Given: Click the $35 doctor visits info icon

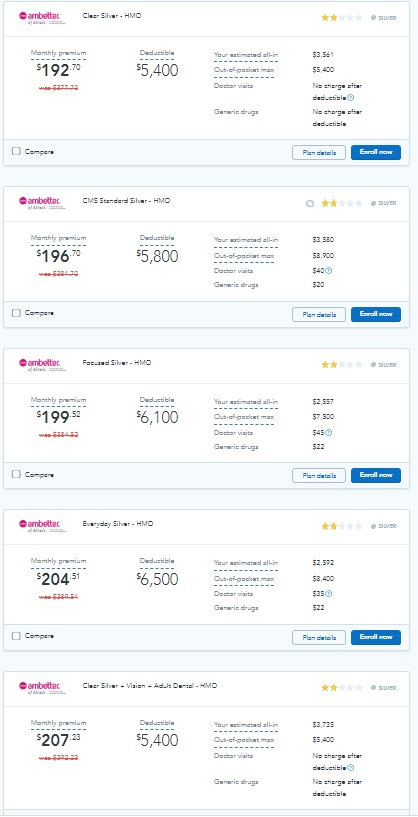Looking at the screenshot, I should pos(329,593).
